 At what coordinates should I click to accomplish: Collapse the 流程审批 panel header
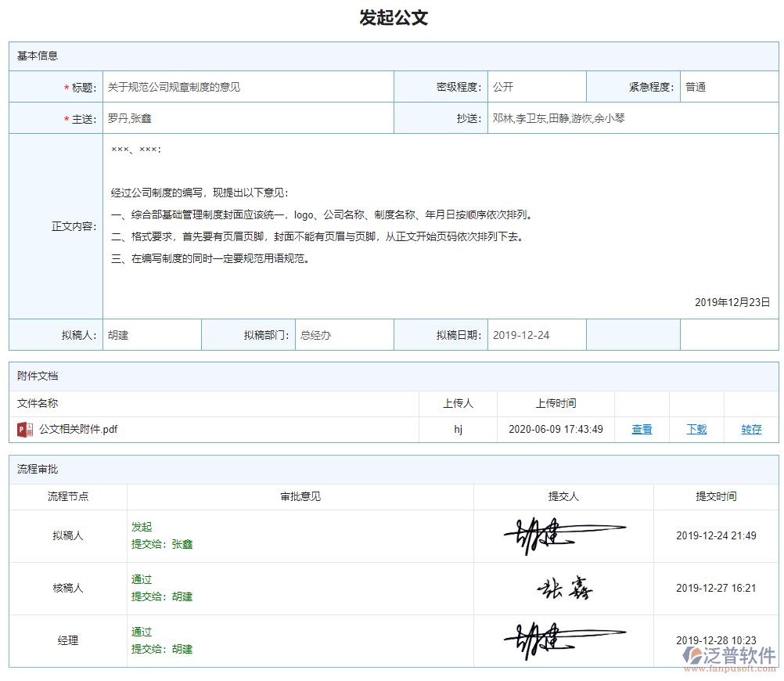(x=32, y=470)
